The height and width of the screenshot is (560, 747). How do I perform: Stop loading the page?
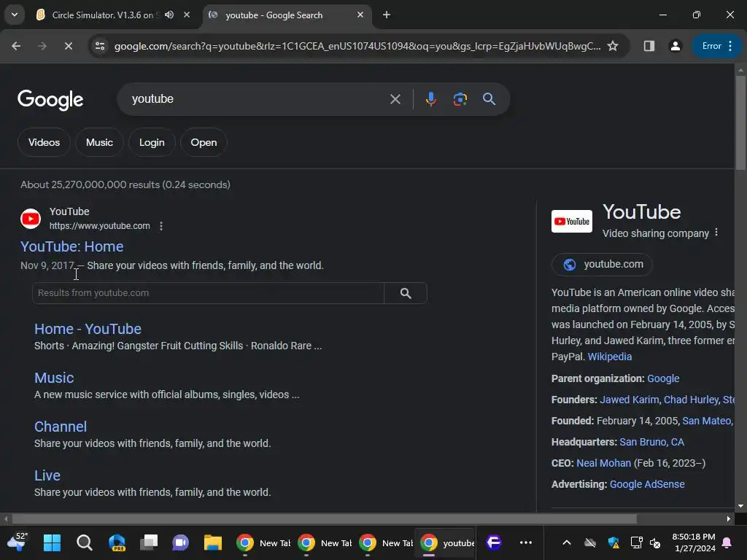[x=68, y=46]
